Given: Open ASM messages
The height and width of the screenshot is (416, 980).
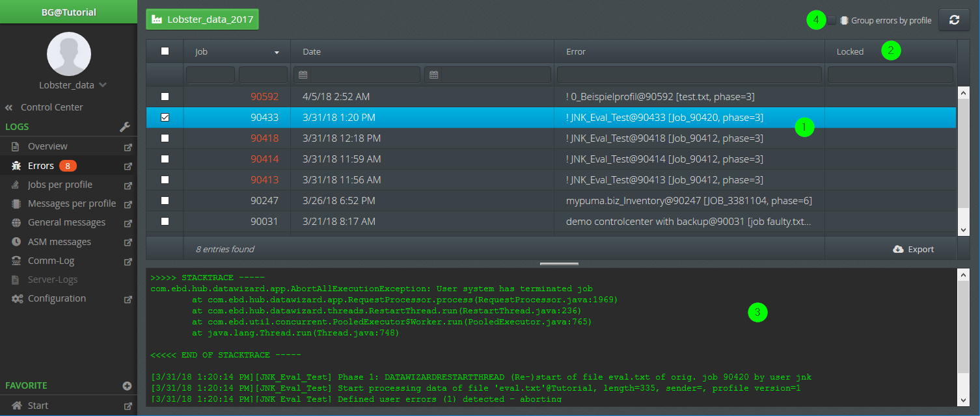Looking at the screenshot, I should click(x=59, y=242).
